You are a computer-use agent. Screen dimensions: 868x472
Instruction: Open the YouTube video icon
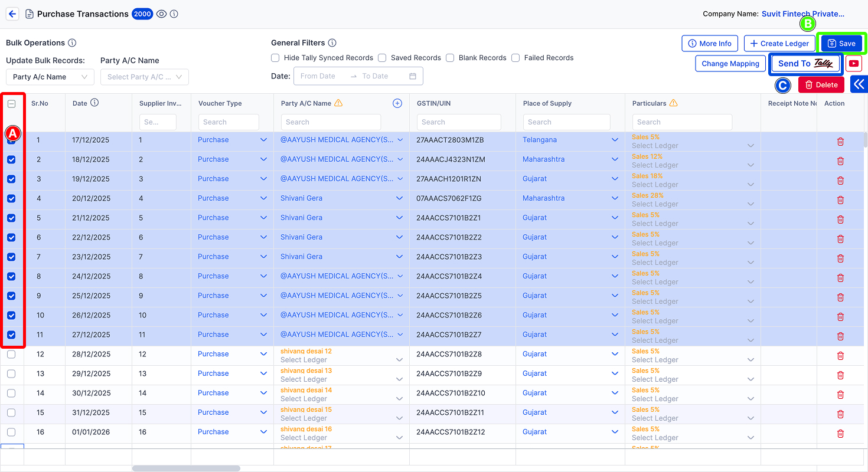[853, 64]
